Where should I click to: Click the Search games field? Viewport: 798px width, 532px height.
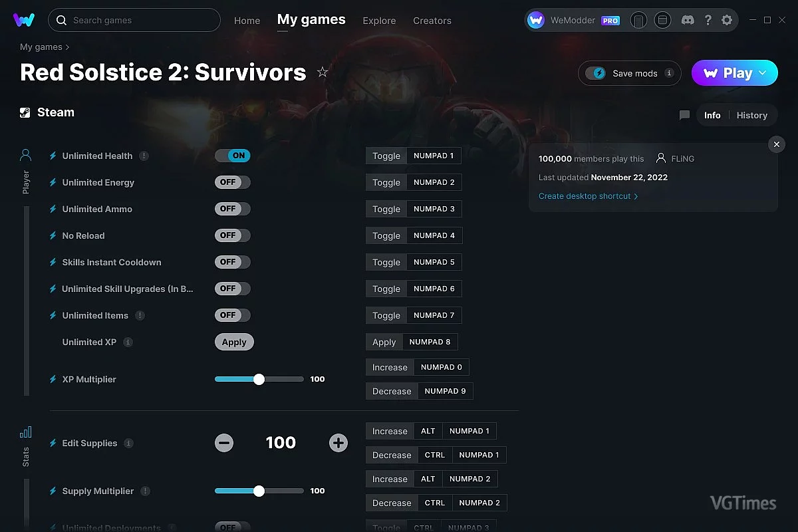tap(134, 20)
